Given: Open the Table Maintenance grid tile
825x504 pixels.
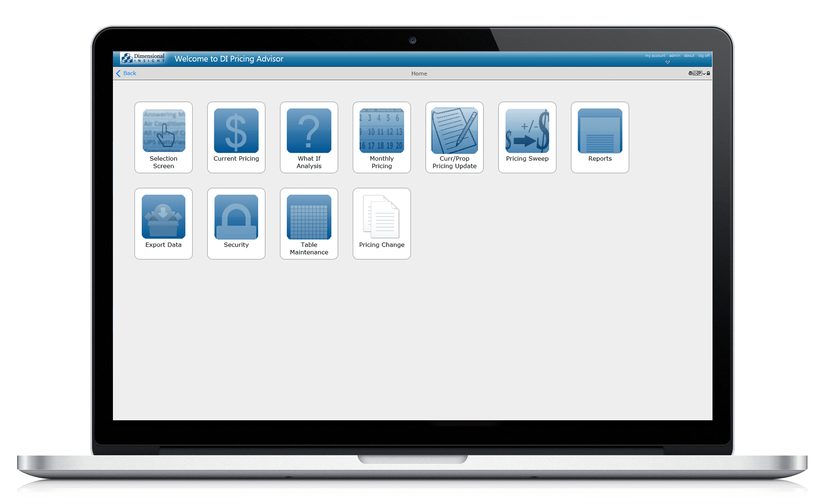Looking at the screenshot, I should point(309,224).
